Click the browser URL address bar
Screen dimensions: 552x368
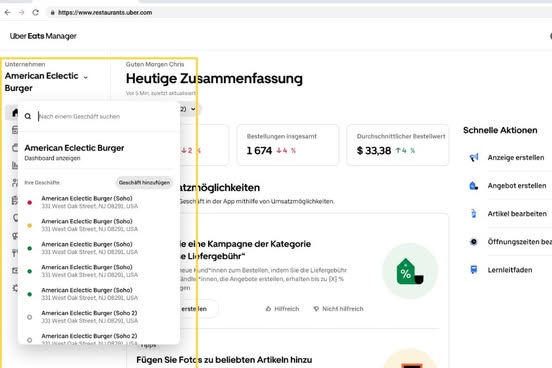click(299, 12)
